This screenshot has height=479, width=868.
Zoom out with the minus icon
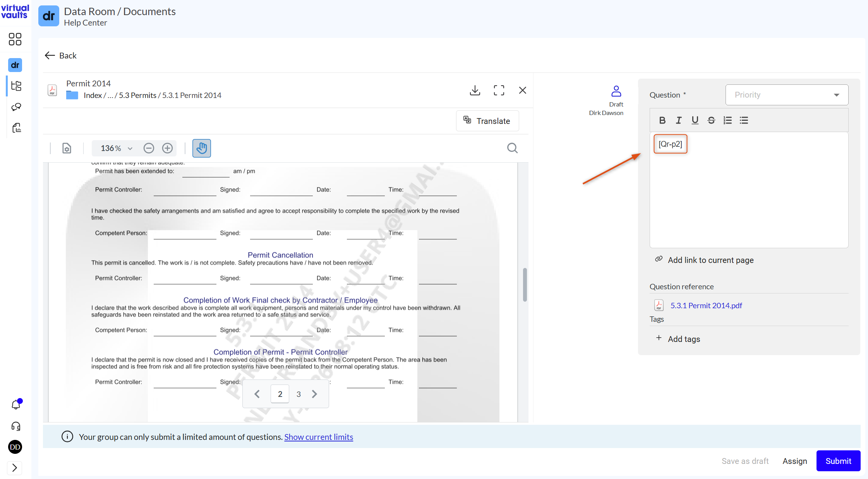149,148
